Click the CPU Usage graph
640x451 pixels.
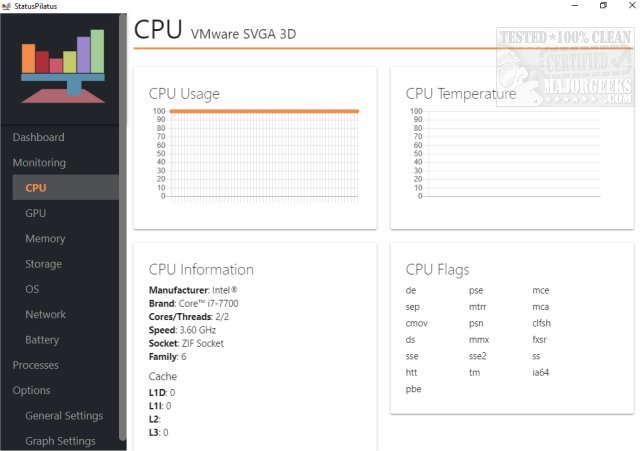point(263,154)
